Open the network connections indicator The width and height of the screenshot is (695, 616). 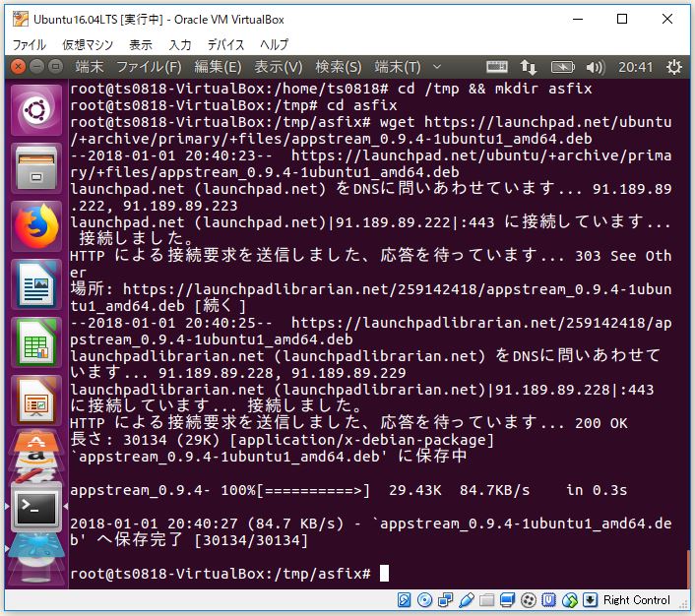coord(528,67)
